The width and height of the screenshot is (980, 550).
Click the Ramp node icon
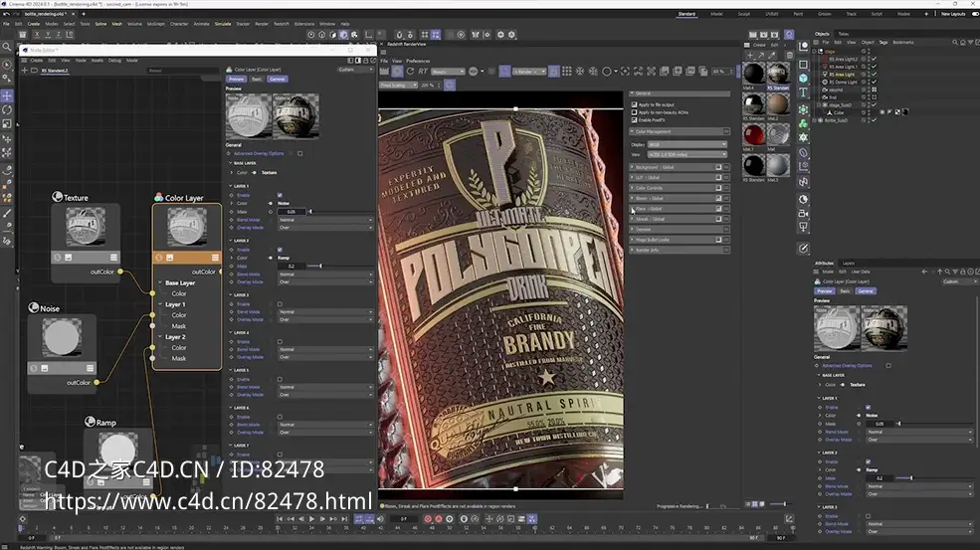(90, 422)
